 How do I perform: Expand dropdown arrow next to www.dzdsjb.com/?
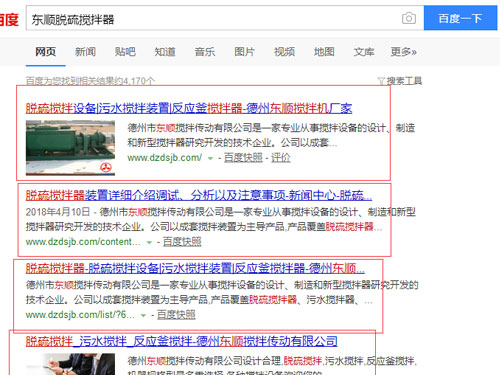coord(210,158)
